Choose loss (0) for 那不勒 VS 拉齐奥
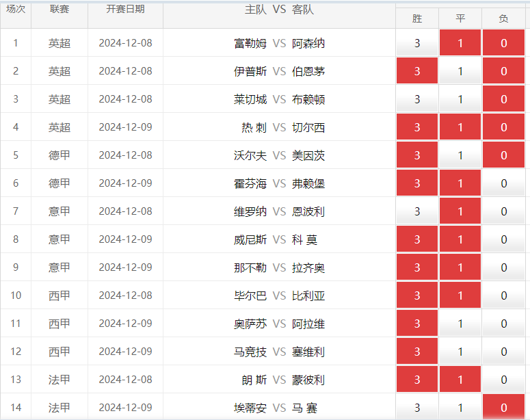The height and width of the screenshot is (420, 530). pyautogui.click(x=503, y=267)
